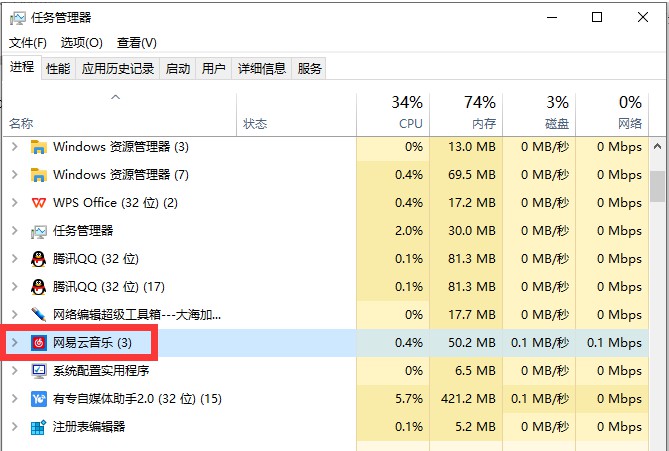
Task: Click the 网络编辑超级工具箱 pen icon
Action: point(38,315)
